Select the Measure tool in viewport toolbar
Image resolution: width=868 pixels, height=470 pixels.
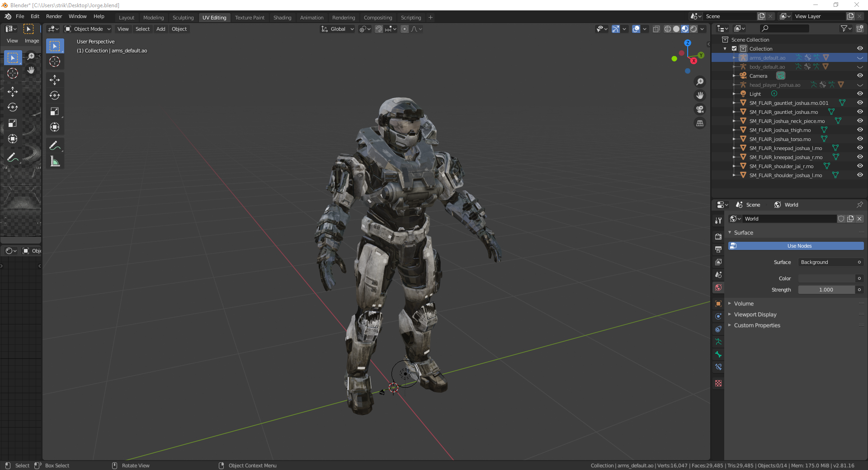(55, 162)
